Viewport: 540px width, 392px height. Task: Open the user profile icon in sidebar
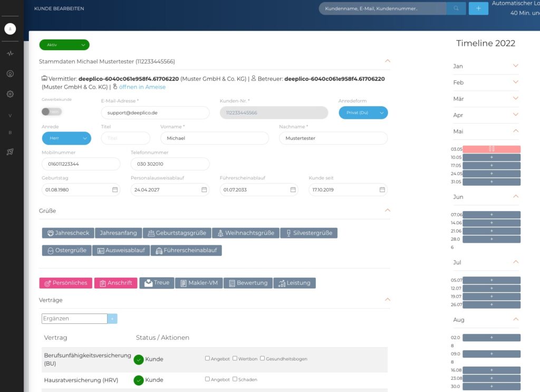10,73
